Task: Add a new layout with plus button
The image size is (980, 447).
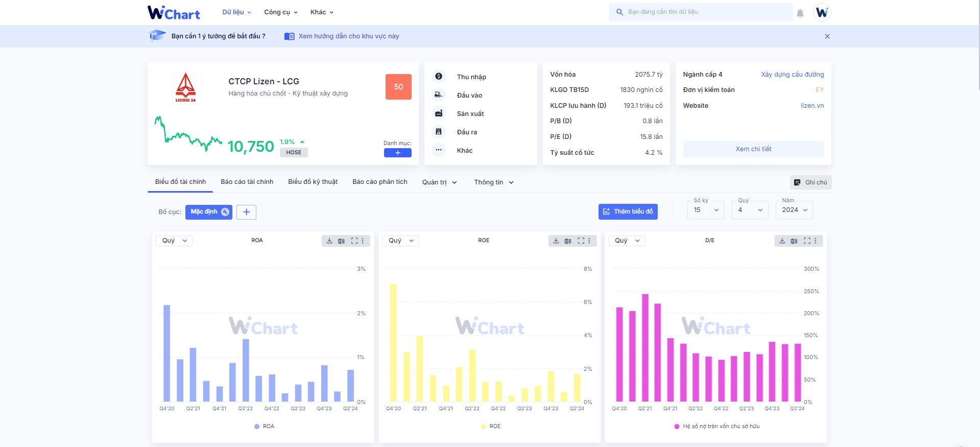Action: [x=246, y=212]
